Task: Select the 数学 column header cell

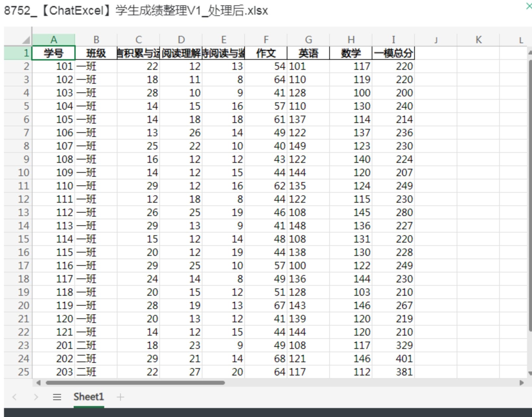Action: point(351,53)
